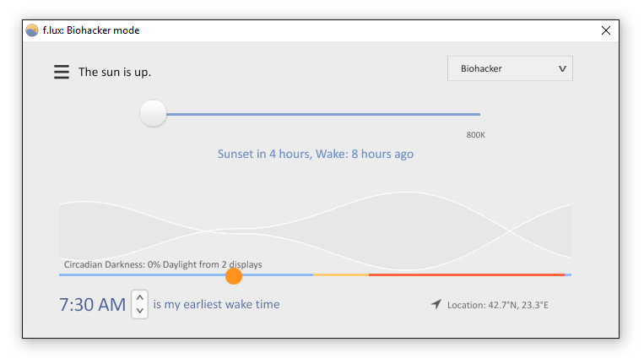Click the 7:30 AM wake time value
The image size is (644, 364).
coord(92,304)
